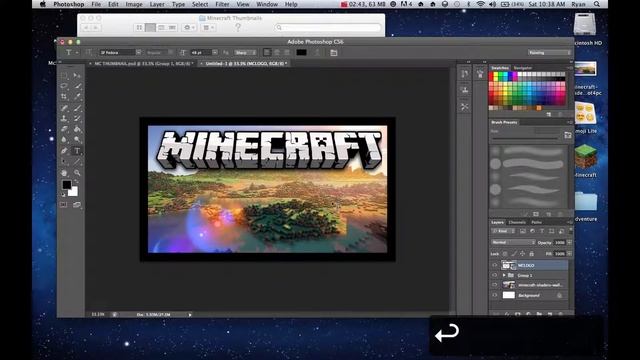
Task: Open the Opacity slider dropdown arrow
Action: pyautogui.click(x=569, y=242)
